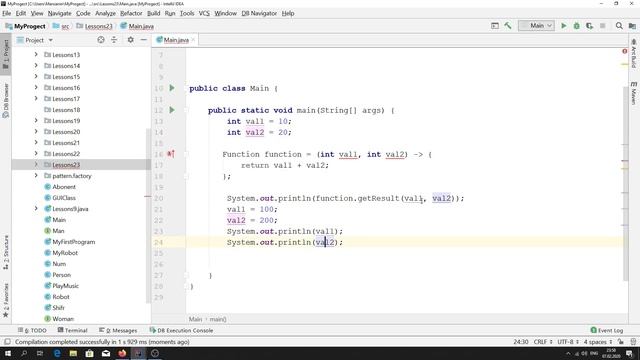
Task: Collapse all in Project panel
Action: (x=114, y=40)
